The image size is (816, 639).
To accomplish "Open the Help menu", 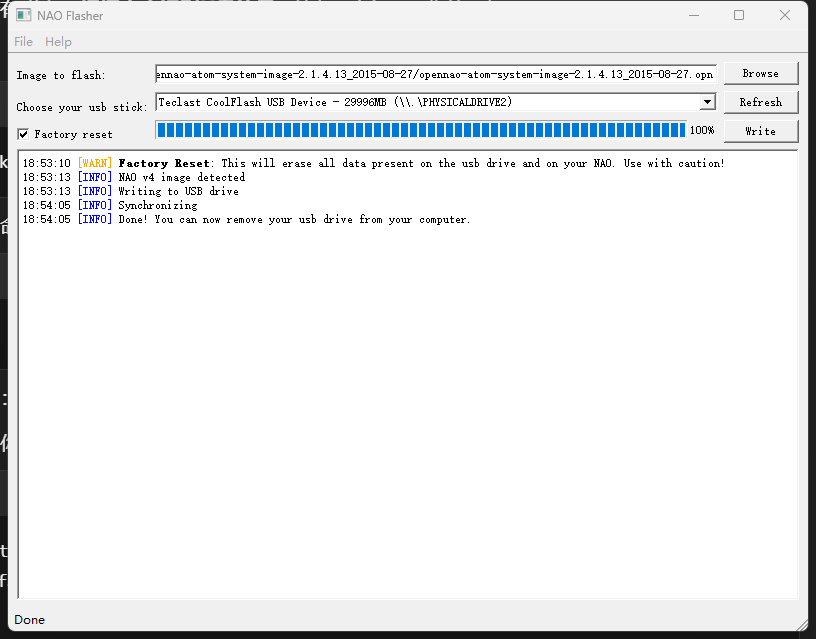I will 58,42.
